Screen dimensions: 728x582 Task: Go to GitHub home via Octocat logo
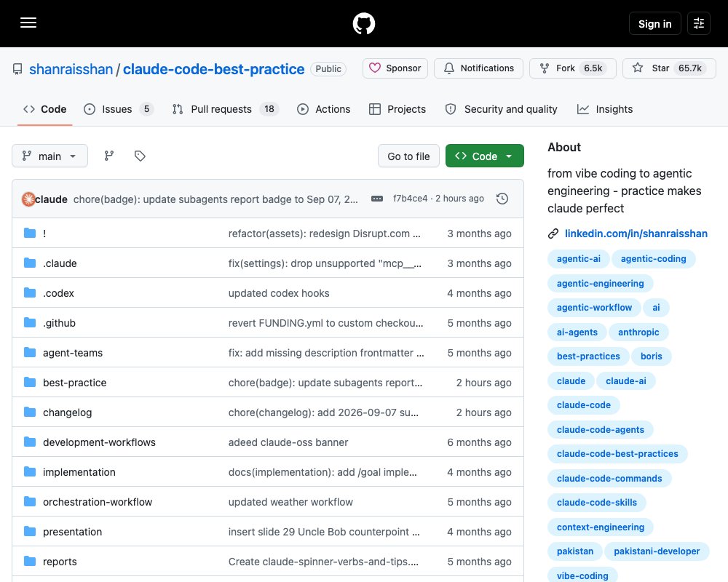coord(363,23)
